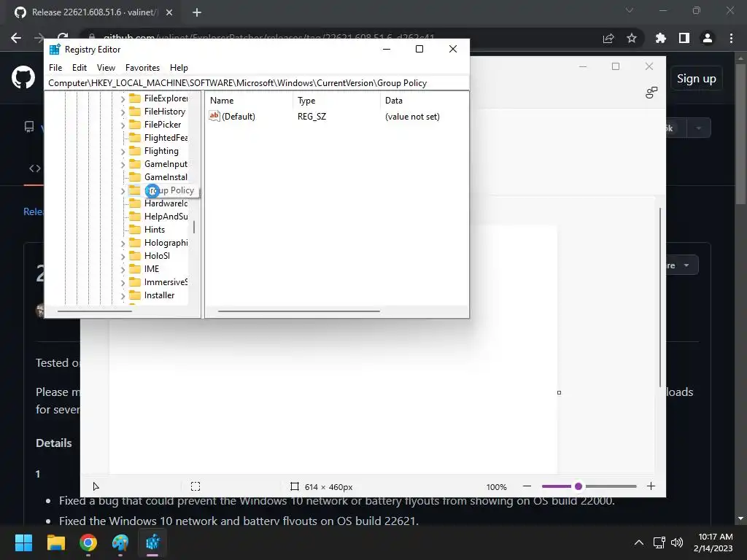Zoom out with Paint minus button
The width and height of the screenshot is (747, 560).
[x=527, y=486]
